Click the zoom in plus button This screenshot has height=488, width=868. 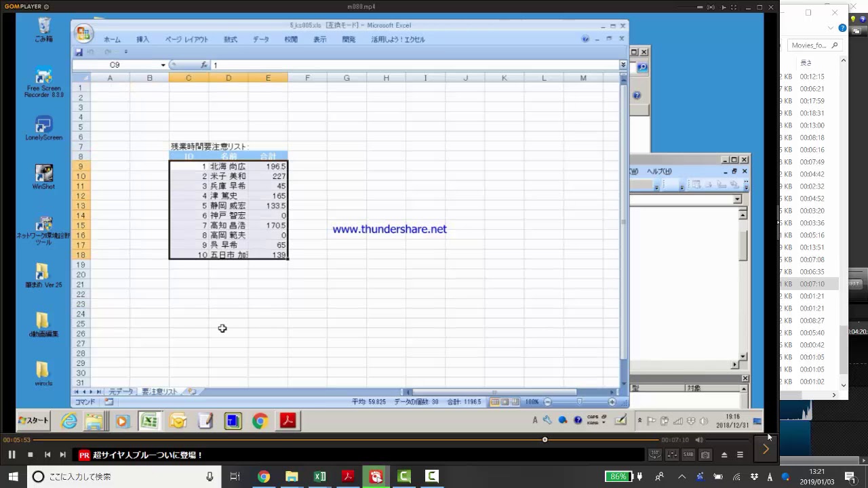(x=612, y=402)
